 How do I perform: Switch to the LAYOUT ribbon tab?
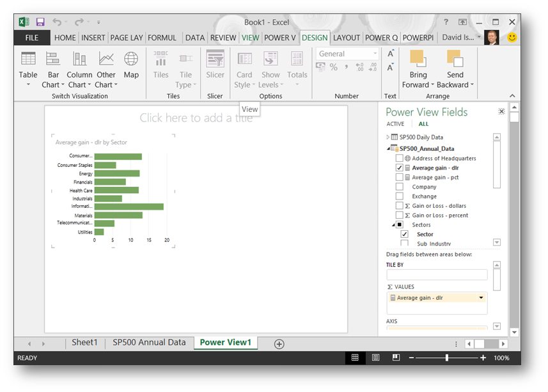point(347,38)
